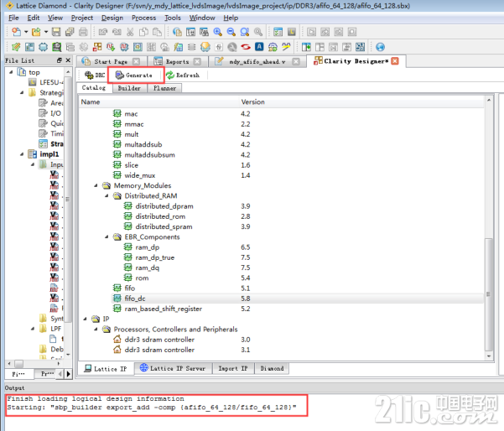Click the task list checklist toolbar icon
Image resolution: width=504 pixels, height=431 pixels.
click(278, 32)
